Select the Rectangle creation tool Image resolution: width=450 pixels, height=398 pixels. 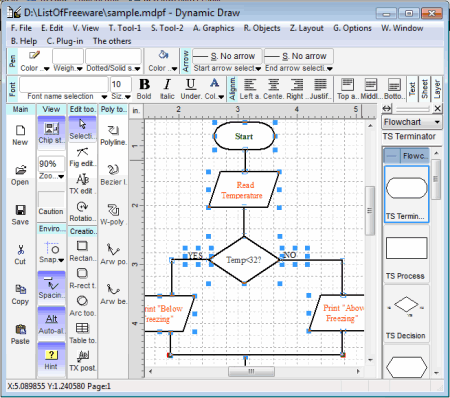82,251
